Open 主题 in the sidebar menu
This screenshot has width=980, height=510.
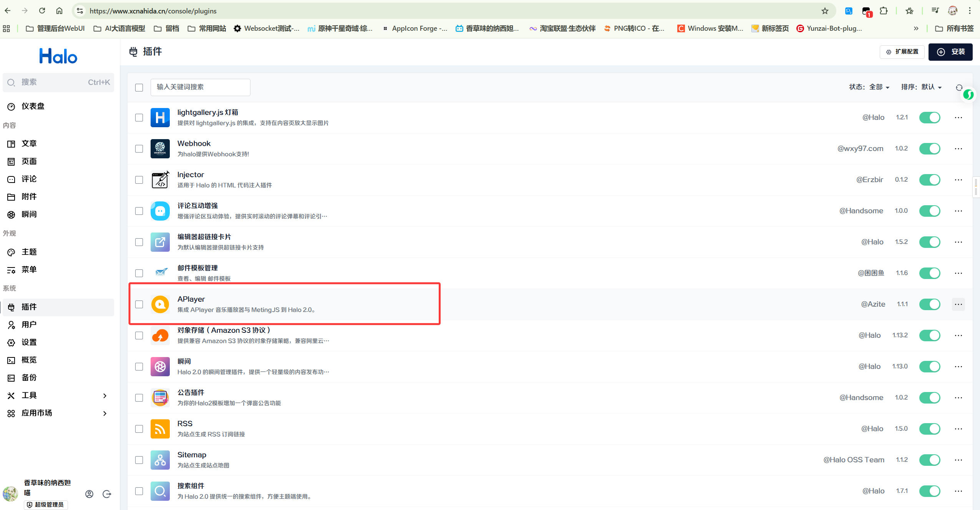29,252
